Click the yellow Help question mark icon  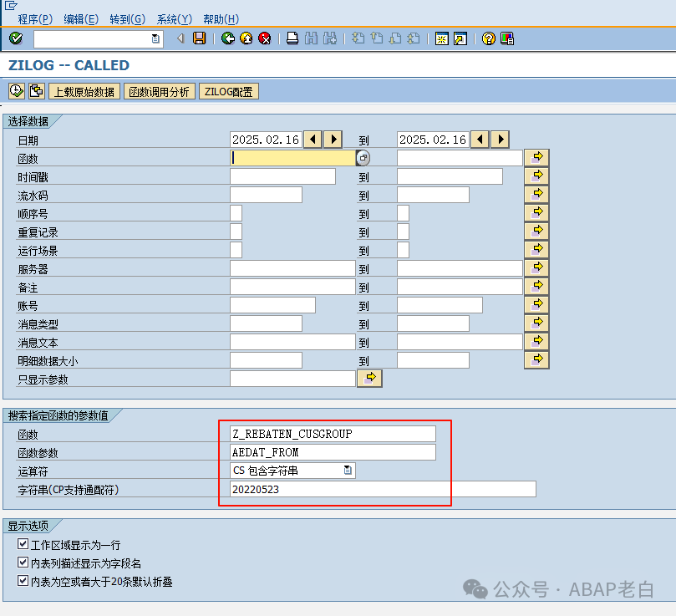(x=489, y=38)
